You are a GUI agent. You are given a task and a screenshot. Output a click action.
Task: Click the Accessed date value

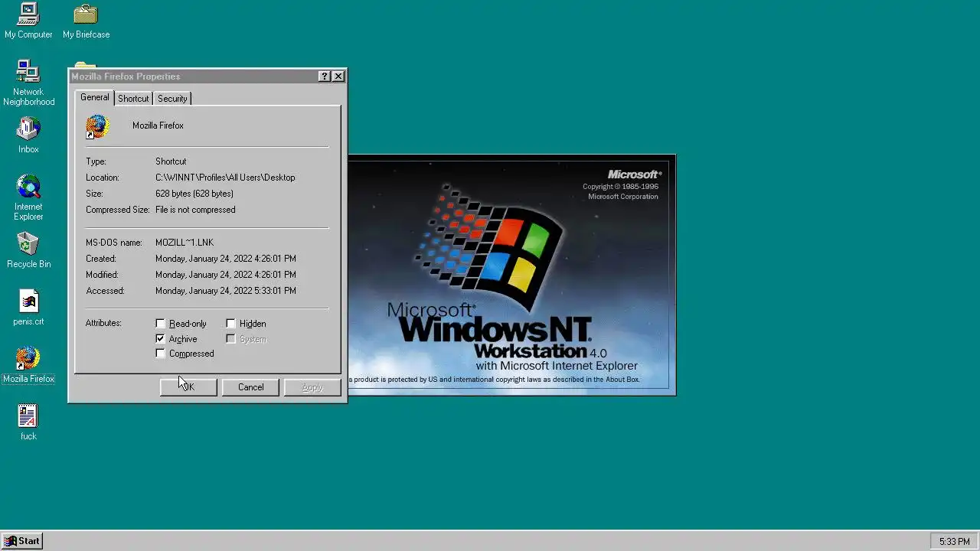pos(226,291)
